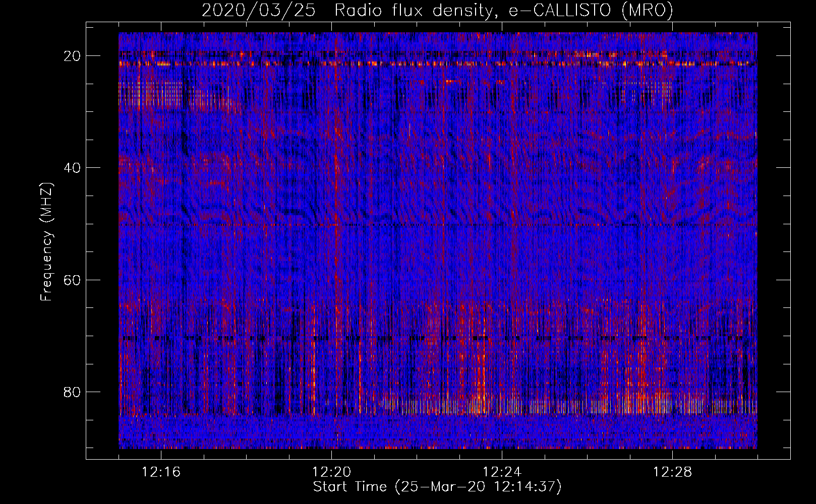Click the 'Start Time (25-Mar-20 12:14:37)' label

click(x=437, y=487)
